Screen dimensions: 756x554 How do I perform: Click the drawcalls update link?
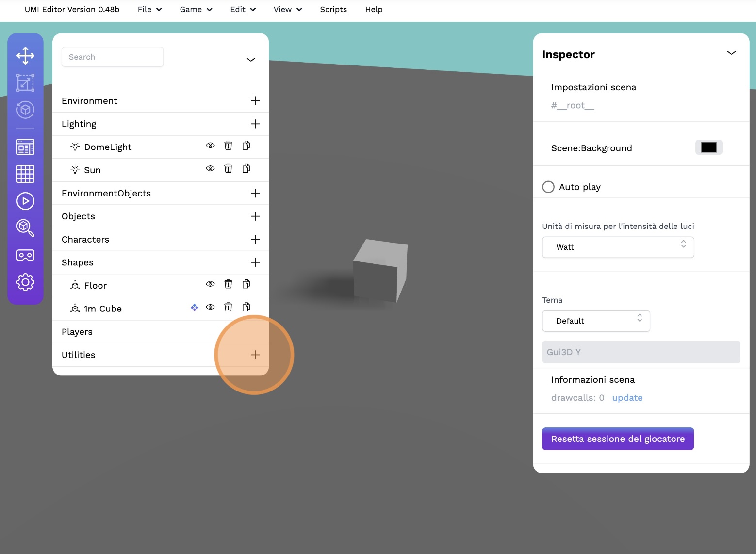point(627,398)
